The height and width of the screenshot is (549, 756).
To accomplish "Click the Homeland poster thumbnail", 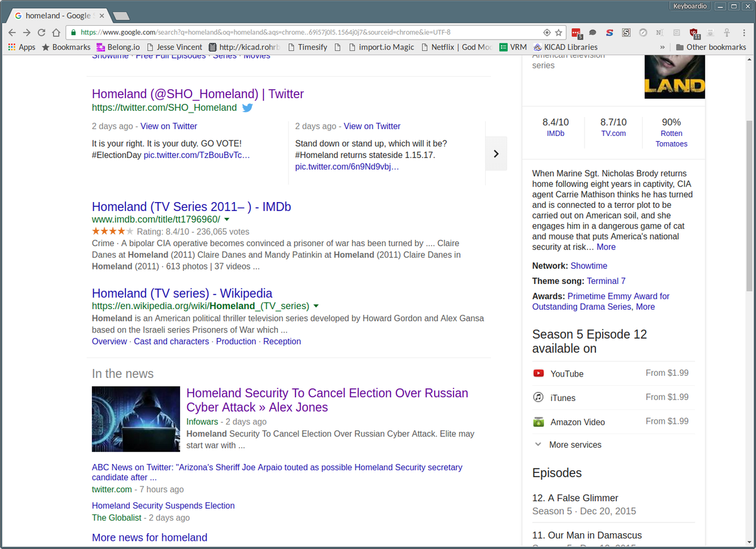I will coord(675,77).
